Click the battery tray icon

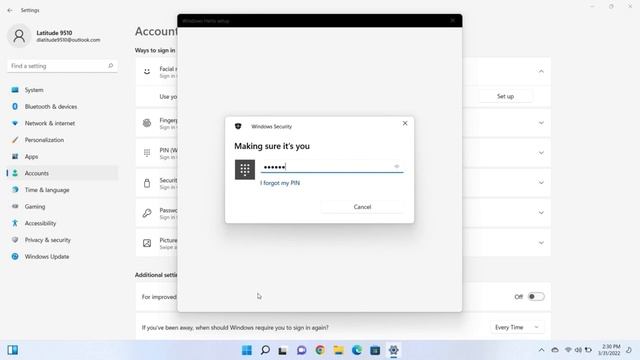coord(588,350)
